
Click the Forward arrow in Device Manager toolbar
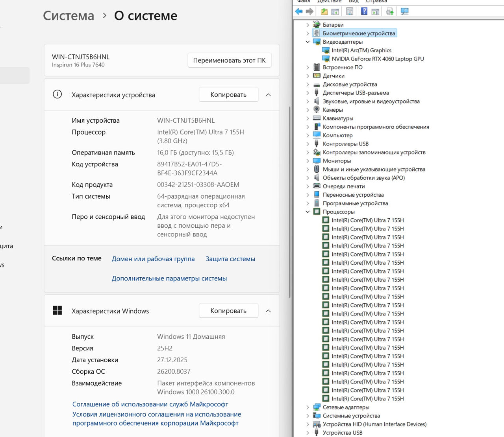(309, 11)
